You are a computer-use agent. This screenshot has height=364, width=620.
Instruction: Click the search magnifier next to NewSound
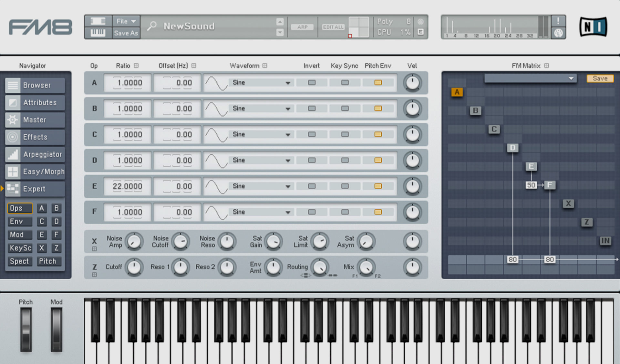(x=152, y=26)
